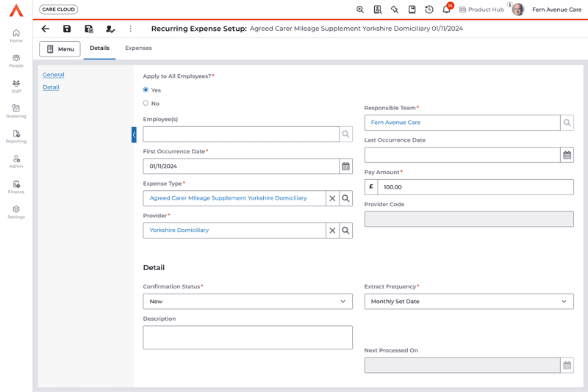Click the back arrow icon
588x392 pixels.
tap(46, 29)
